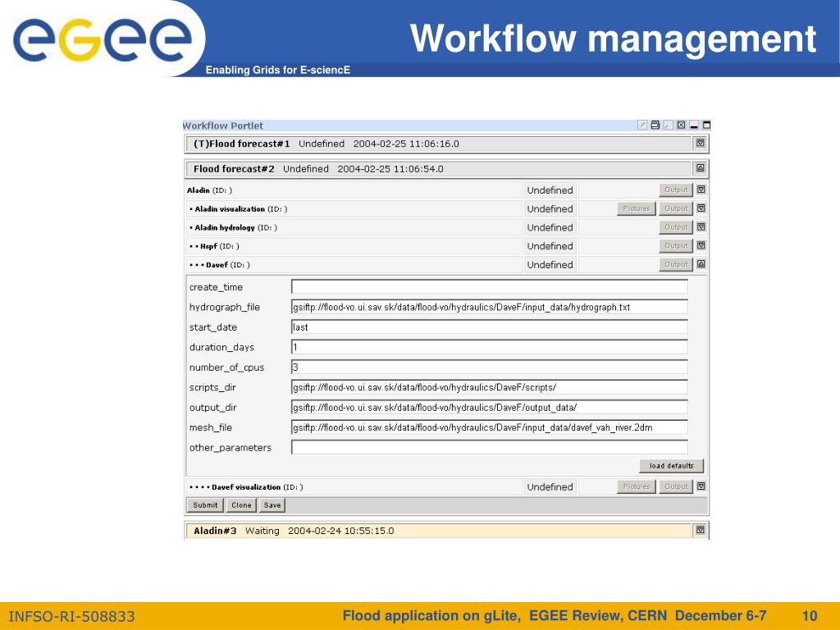Select the Flood forecast#2 title
Viewport: 840px width, 630px height.
[x=234, y=169]
